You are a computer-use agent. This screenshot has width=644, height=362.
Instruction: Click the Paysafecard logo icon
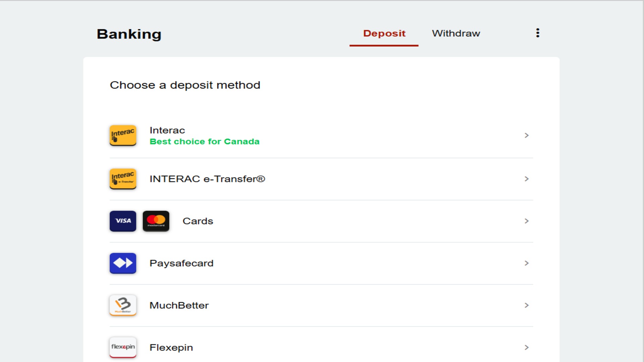point(123,263)
